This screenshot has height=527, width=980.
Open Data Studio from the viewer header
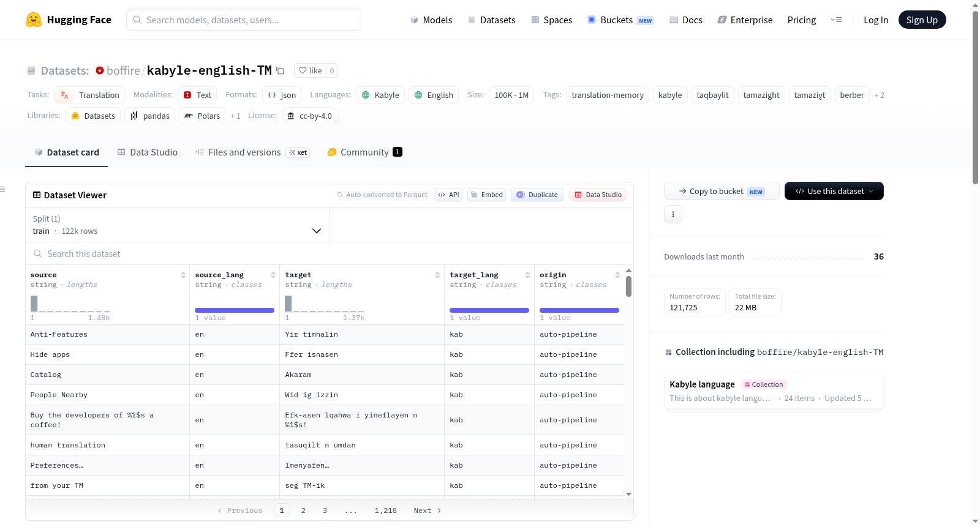coord(598,195)
